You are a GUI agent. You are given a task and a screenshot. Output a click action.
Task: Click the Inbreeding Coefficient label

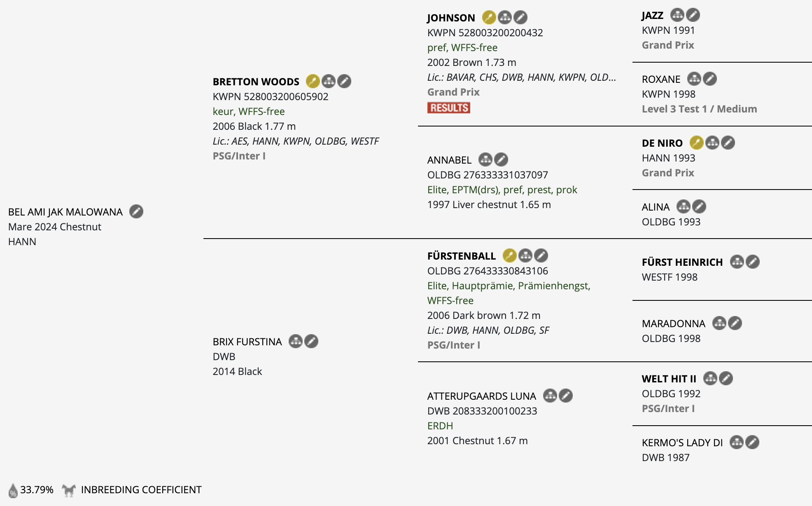141,490
